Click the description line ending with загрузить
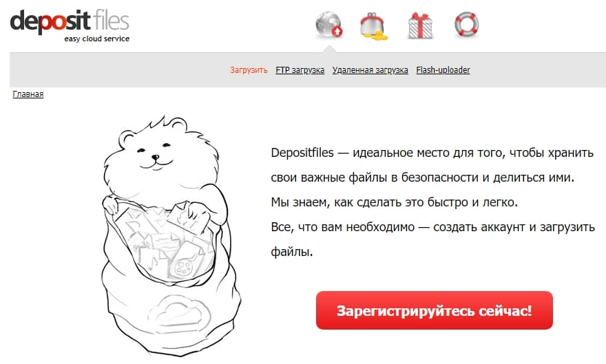This screenshot has width=606, height=364. pos(433,227)
